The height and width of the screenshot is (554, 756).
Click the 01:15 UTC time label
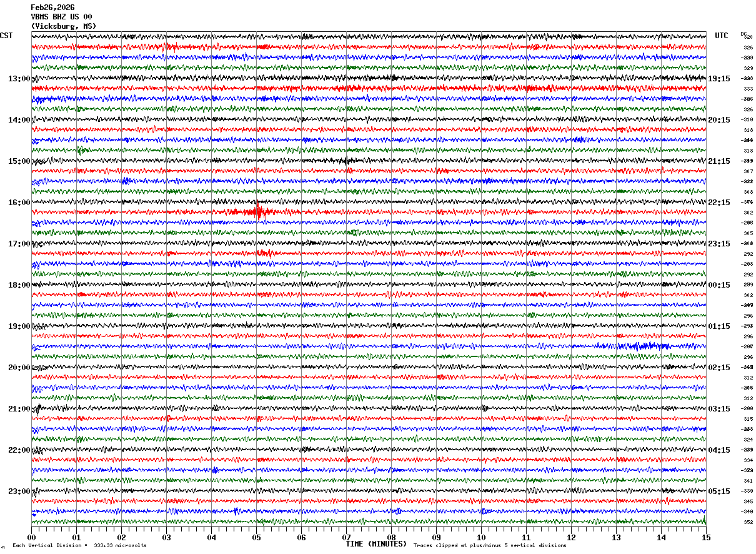[x=719, y=326]
